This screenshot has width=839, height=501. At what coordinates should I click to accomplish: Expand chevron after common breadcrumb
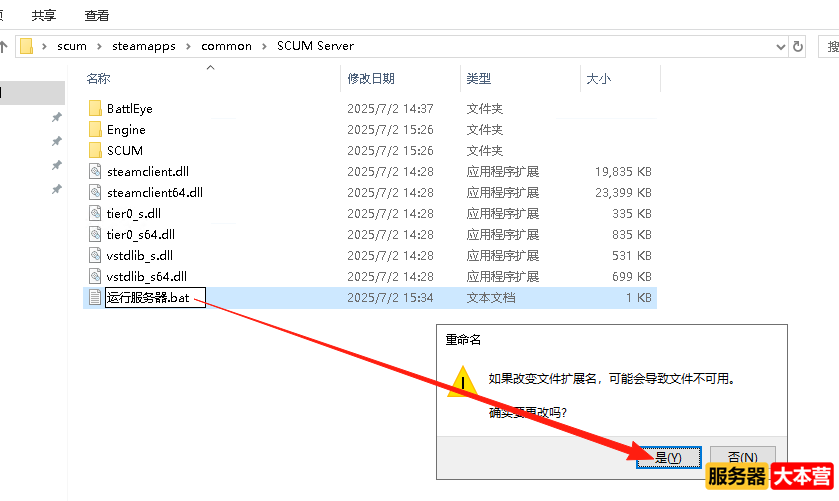[x=264, y=47]
